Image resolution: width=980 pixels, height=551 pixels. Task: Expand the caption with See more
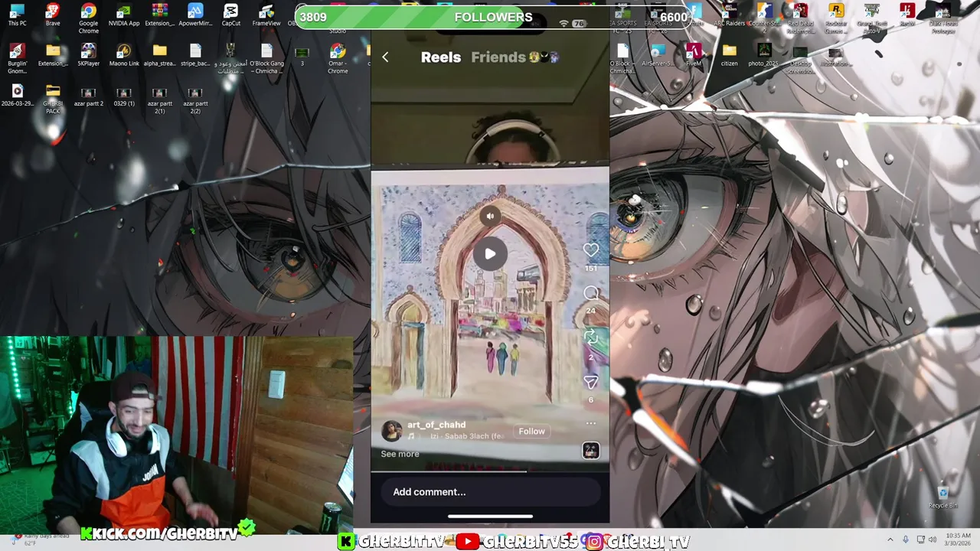point(400,454)
